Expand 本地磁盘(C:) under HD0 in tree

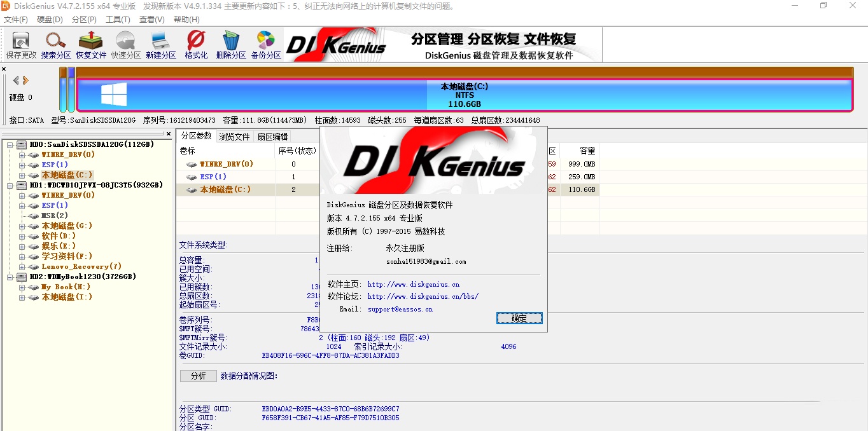[22, 175]
